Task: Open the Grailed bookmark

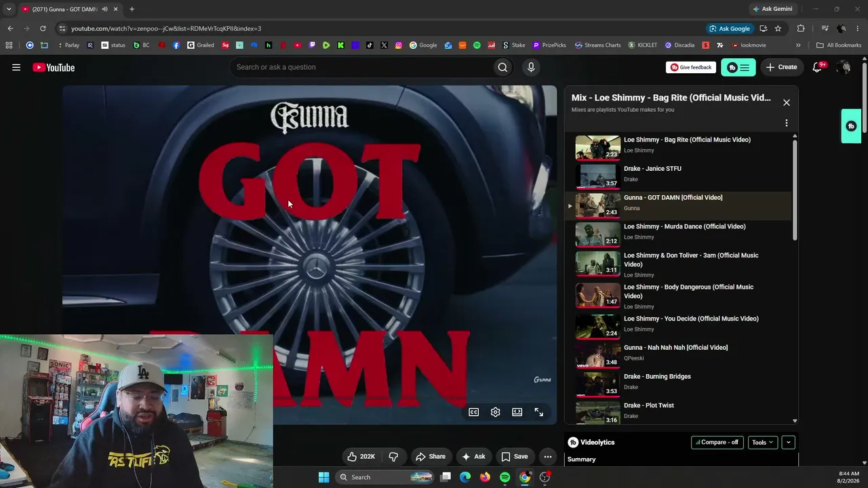Action: point(201,45)
